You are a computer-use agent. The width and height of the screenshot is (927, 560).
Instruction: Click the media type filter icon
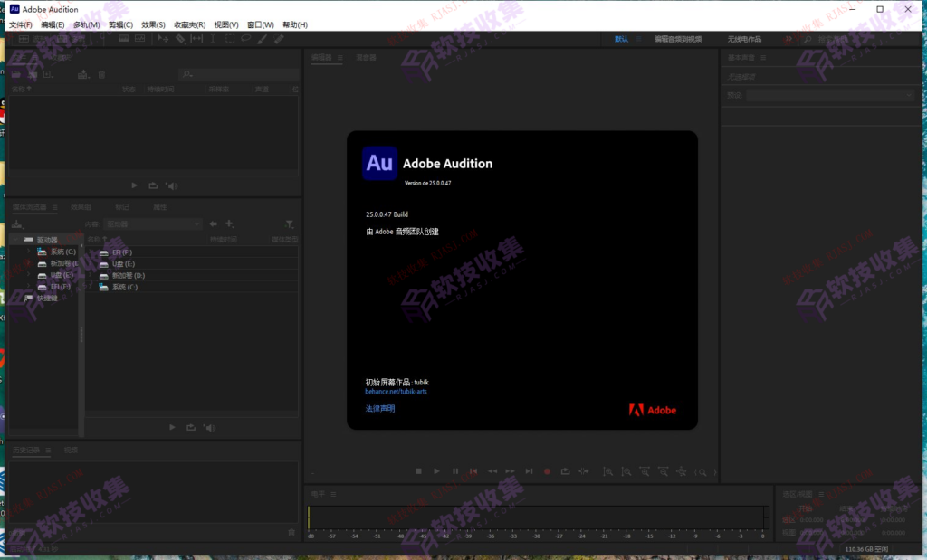pos(290,224)
